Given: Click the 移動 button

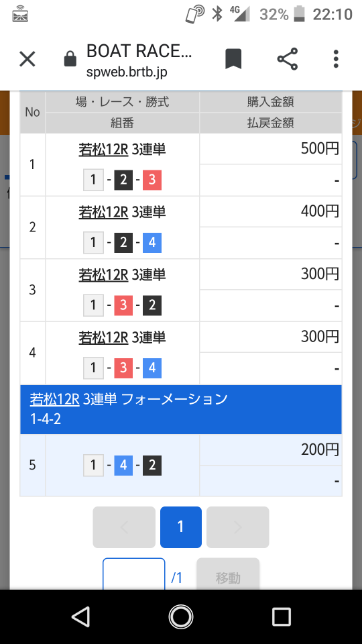Looking at the screenshot, I should pos(228,574).
